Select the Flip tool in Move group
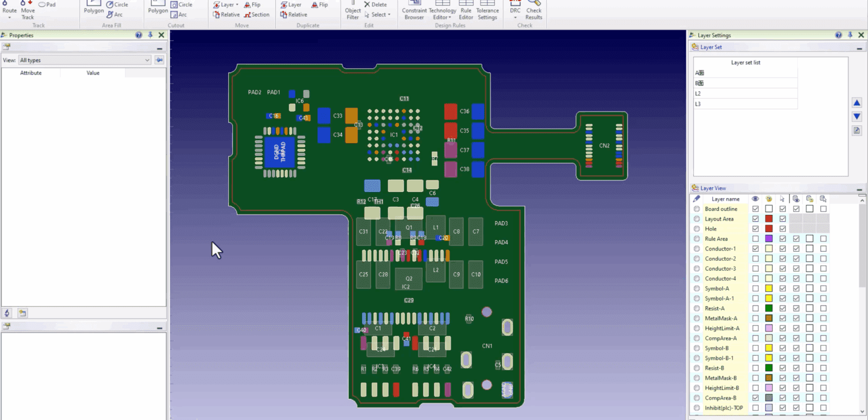868x420 pixels. tap(252, 5)
